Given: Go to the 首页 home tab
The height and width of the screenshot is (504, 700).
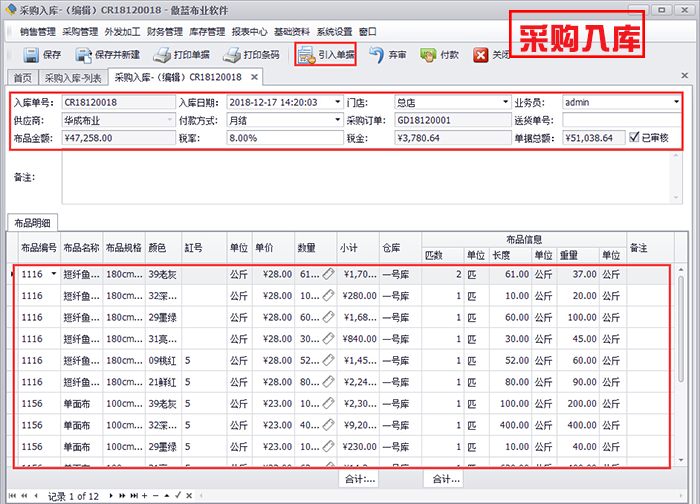Looking at the screenshot, I should (x=22, y=77).
